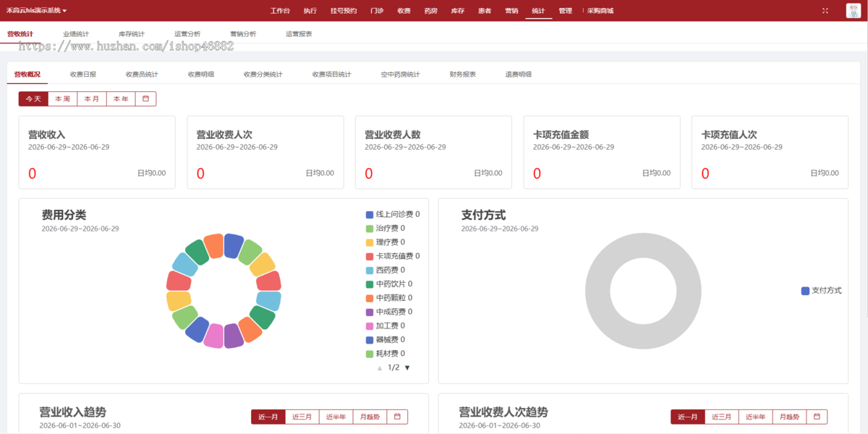Select the 营收概况 sub-tab
The height and width of the screenshot is (434, 868).
tap(27, 75)
